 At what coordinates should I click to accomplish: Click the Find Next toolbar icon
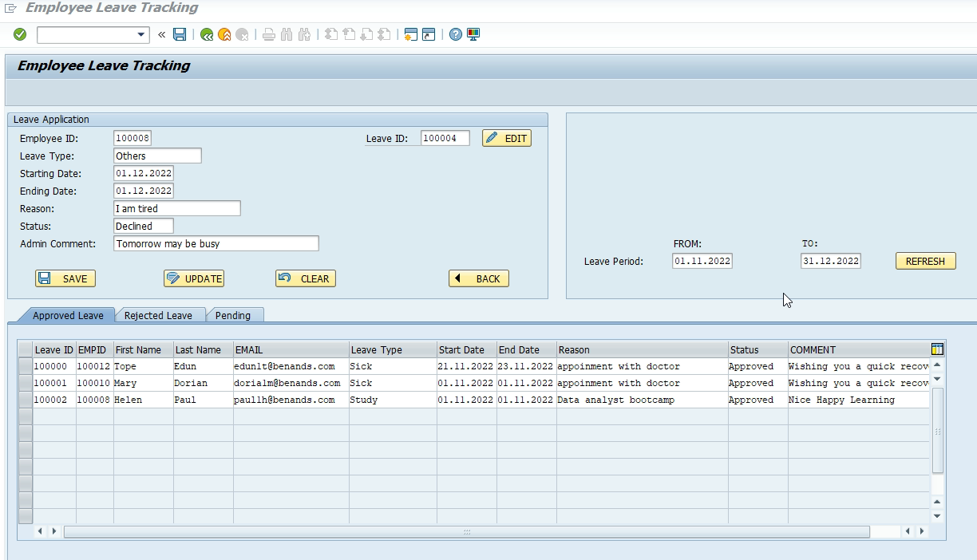[303, 34]
